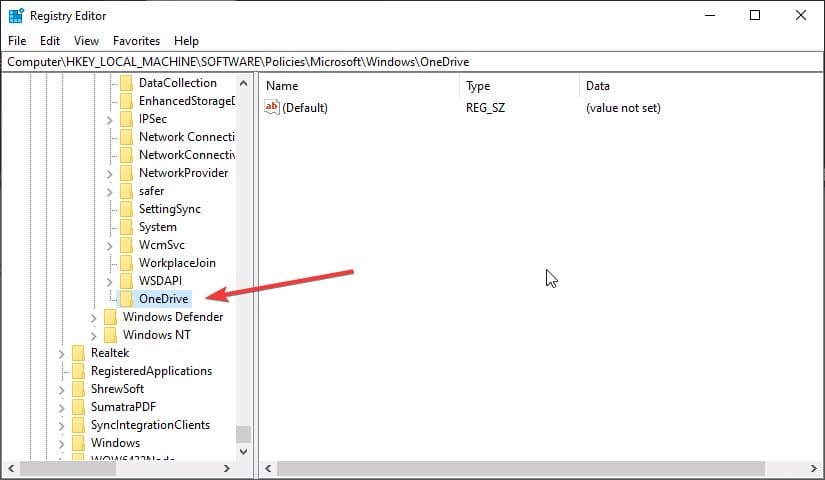
Task: Click the Registry Editor title bar icon
Action: pyautogui.click(x=16, y=16)
